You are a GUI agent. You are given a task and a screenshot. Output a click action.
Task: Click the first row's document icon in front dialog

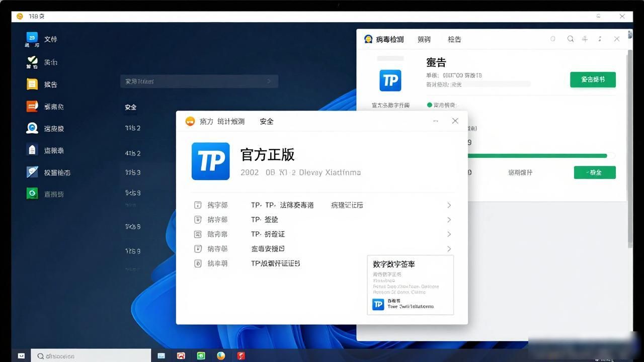[198, 205]
